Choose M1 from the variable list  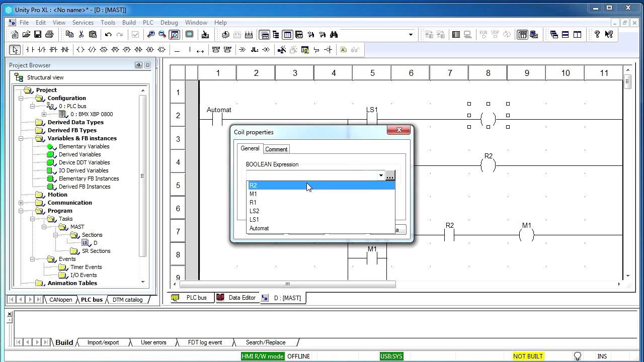point(321,194)
